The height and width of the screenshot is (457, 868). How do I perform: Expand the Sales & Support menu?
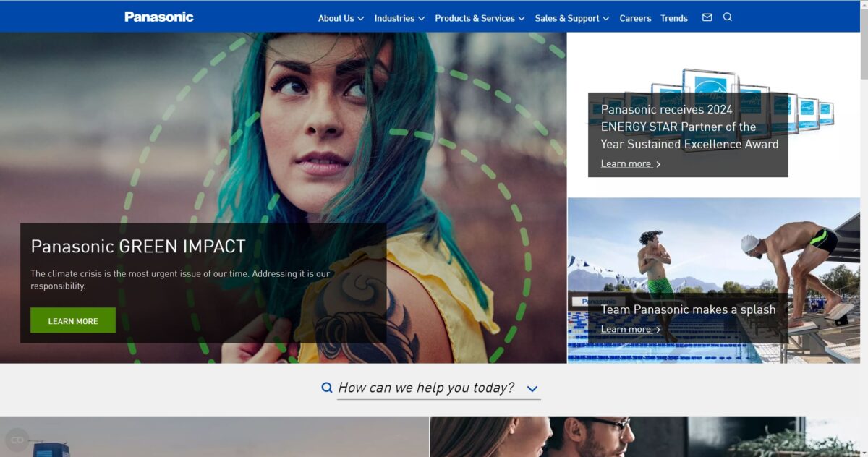tap(571, 18)
